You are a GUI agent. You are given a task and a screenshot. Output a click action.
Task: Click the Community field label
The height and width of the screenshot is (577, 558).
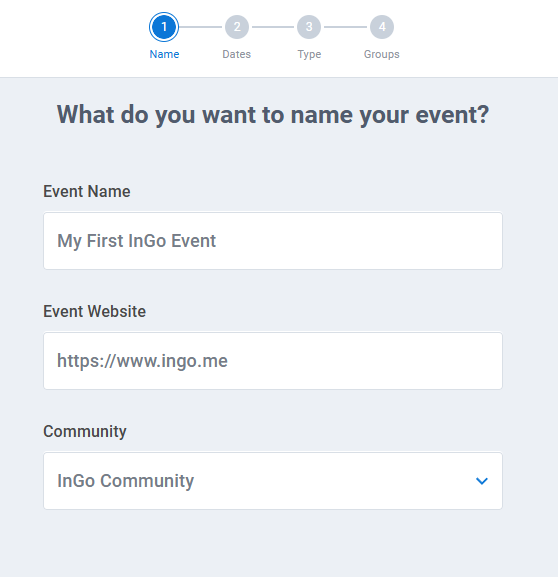pyautogui.click(x=85, y=432)
